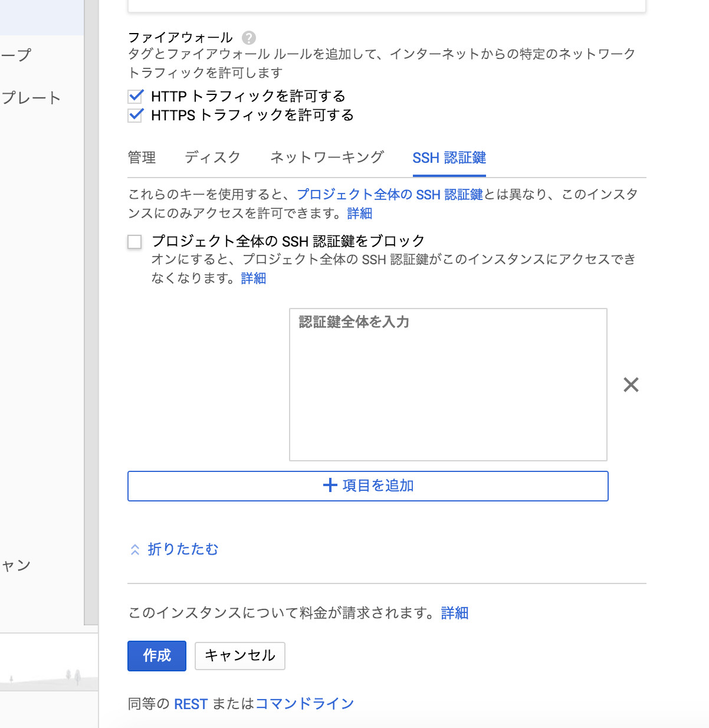This screenshot has height=728, width=709.
Task: Open 詳細 link next to the billing notice
Action: pyautogui.click(x=454, y=614)
